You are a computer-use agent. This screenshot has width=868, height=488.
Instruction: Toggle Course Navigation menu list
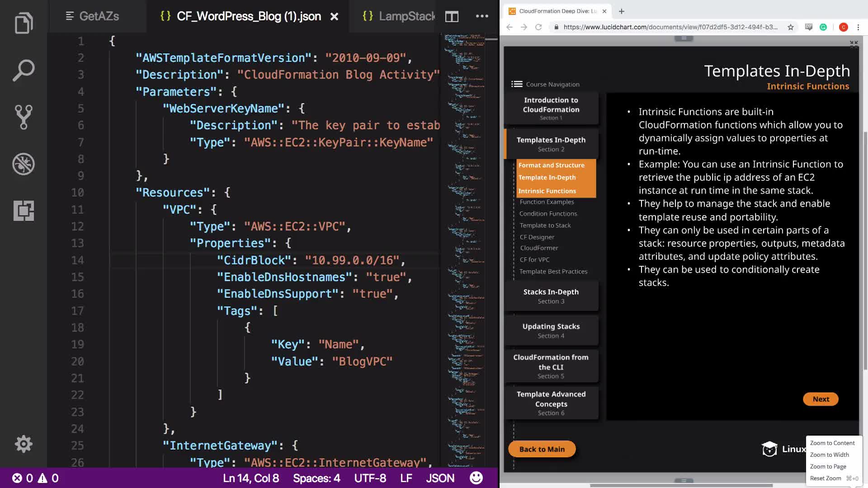[x=517, y=84]
